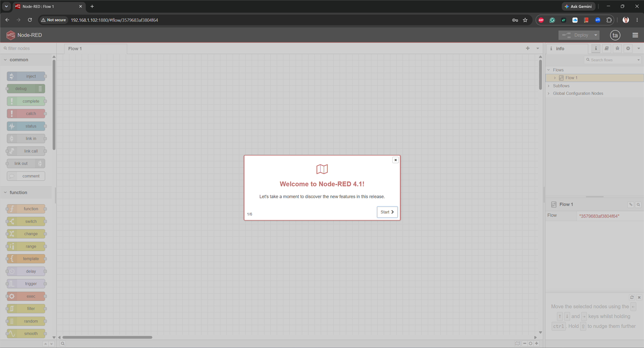The width and height of the screenshot is (644, 348).
Task: Click the Ask Gemini button
Action: pyautogui.click(x=578, y=6)
